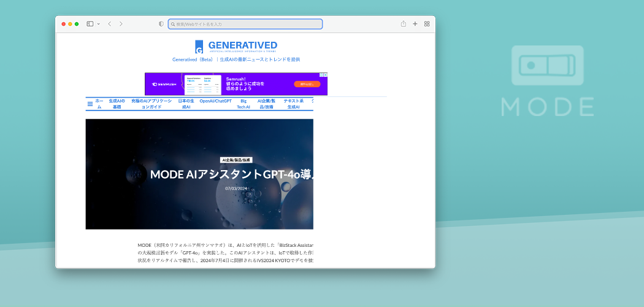Click the GENERATIVED site logo
The height and width of the screenshot is (307, 644).
tap(236, 46)
